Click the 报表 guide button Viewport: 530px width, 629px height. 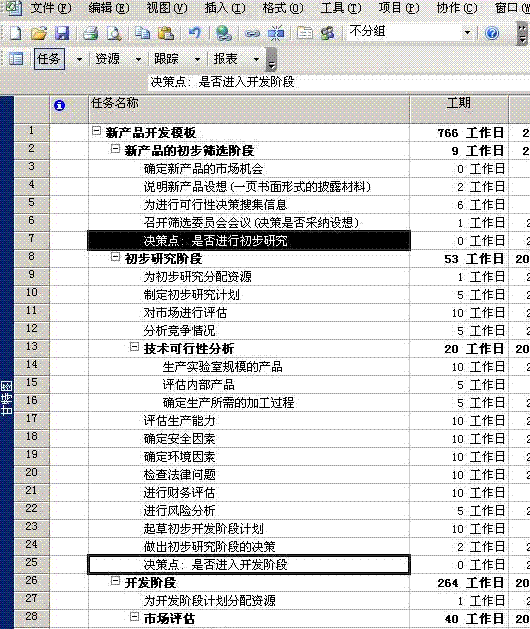click(x=225, y=59)
